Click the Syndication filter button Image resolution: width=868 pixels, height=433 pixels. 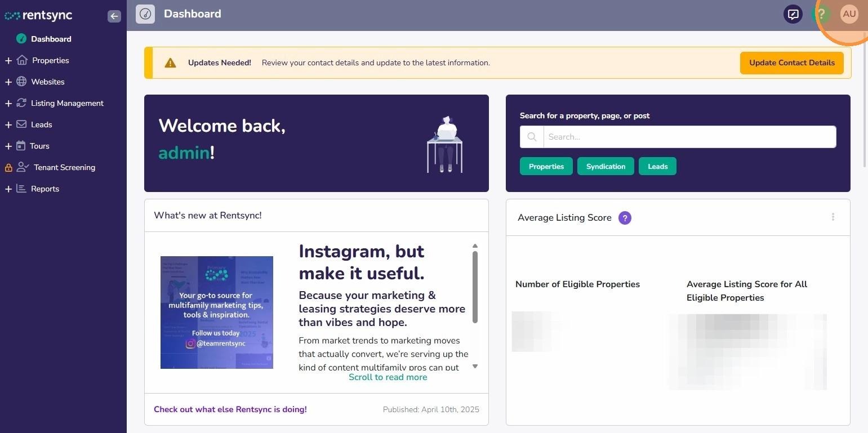[x=606, y=166]
